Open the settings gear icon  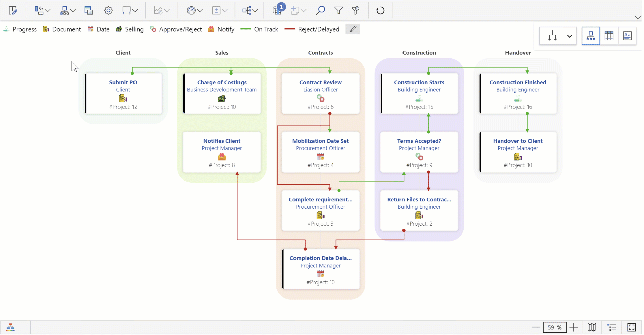108,10
